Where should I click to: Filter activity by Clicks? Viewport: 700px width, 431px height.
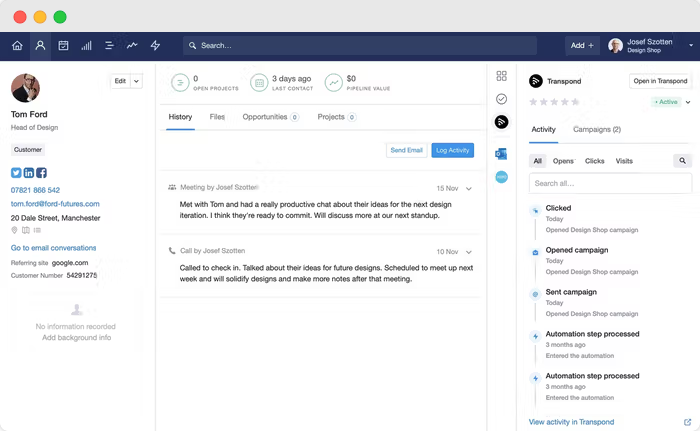click(595, 161)
